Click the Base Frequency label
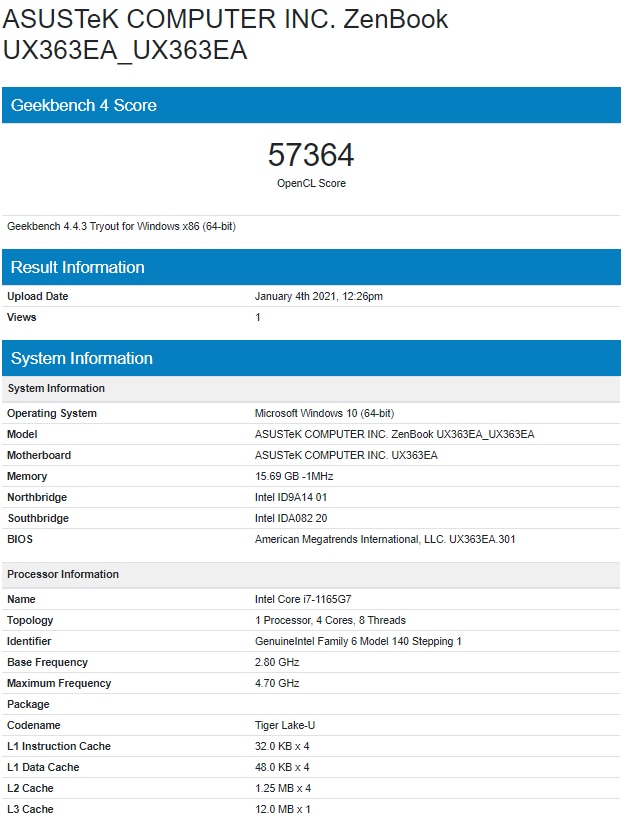The height and width of the screenshot is (825, 623). [x=47, y=662]
